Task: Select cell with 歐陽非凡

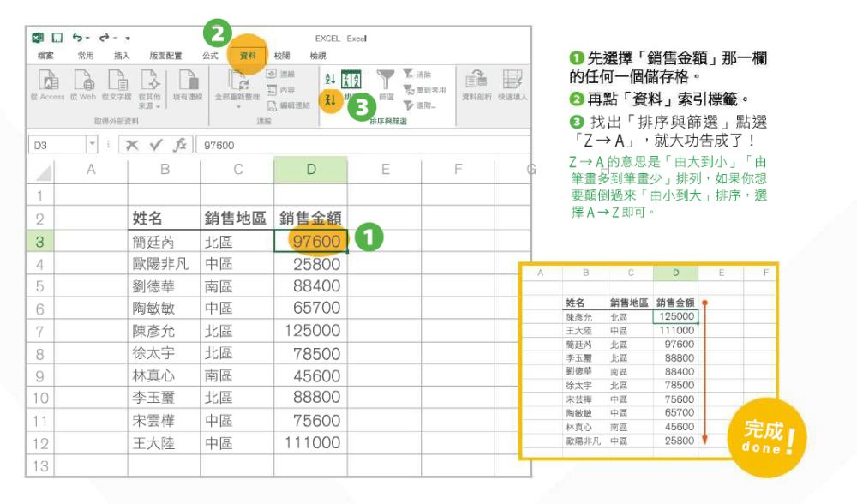Action: point(164,264)
